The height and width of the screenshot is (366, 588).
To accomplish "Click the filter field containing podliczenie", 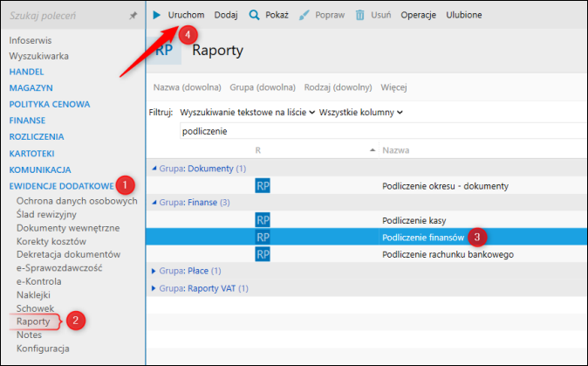I will tap(384, 131).
